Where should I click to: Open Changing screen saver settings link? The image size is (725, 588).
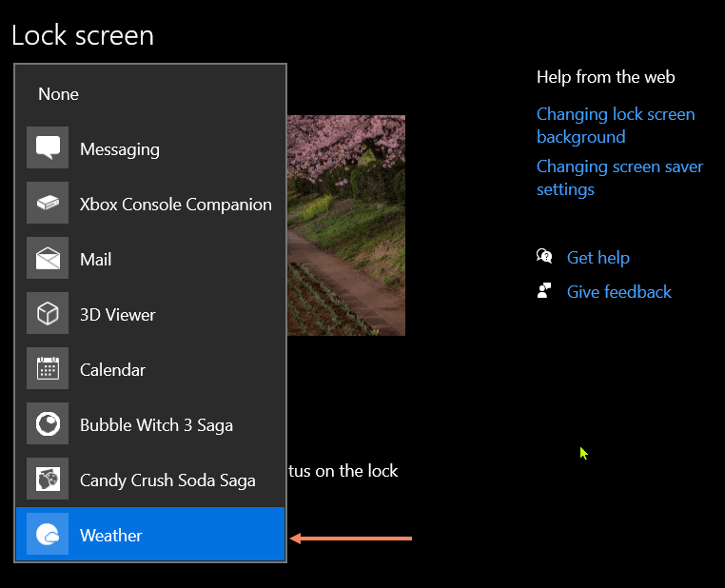619,178
